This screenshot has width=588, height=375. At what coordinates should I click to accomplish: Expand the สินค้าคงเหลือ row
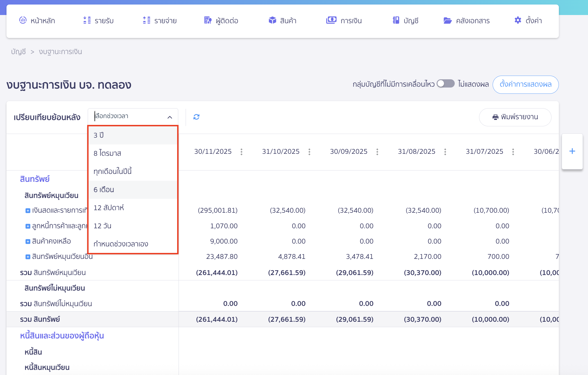tap(28, 241)
